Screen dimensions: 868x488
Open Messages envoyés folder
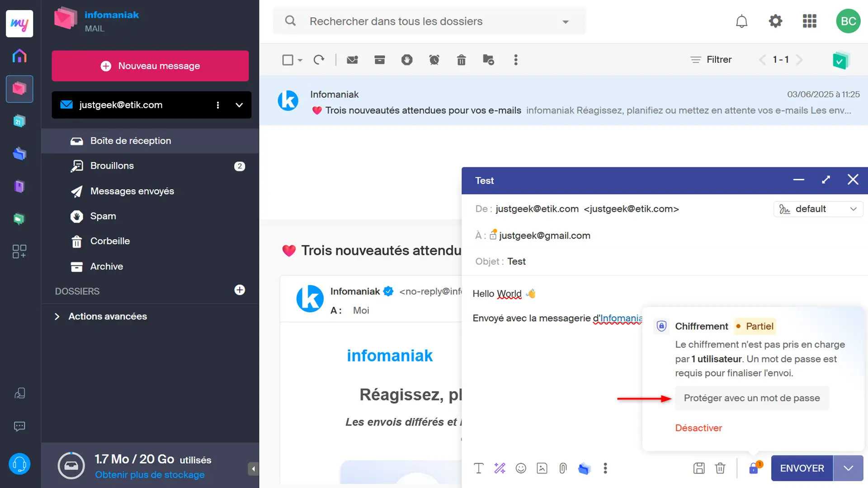coord(150,191)
